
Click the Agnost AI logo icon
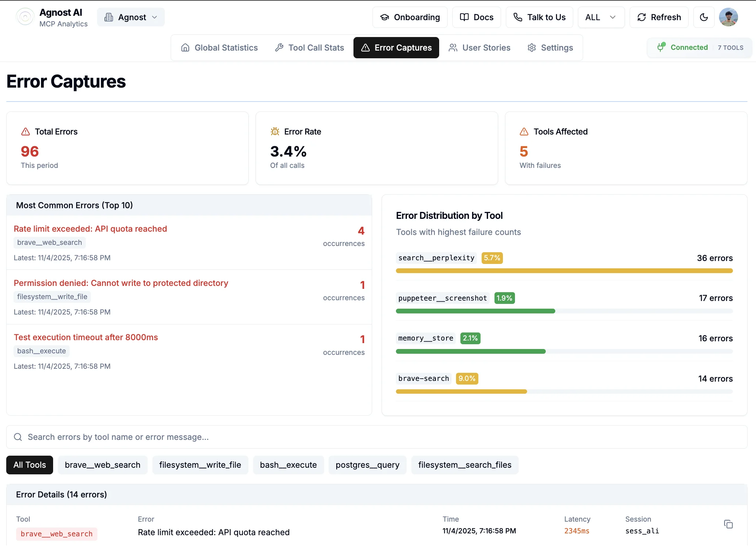tap(25, 17)
